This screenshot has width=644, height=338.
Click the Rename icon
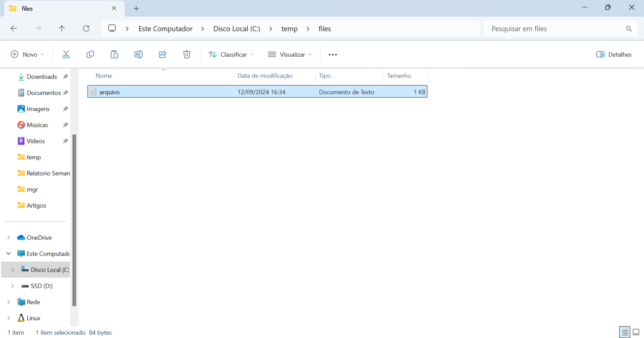138,54
